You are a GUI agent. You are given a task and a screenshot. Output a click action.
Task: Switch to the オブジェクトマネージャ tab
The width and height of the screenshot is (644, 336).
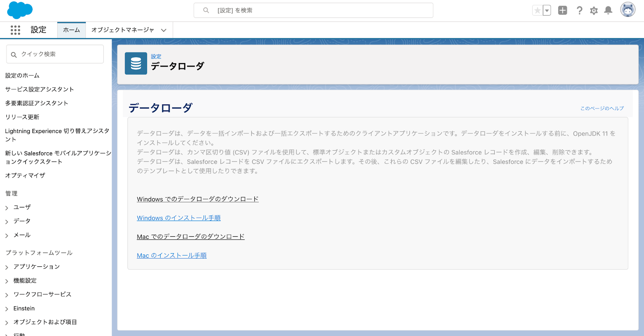coord(123,30)
